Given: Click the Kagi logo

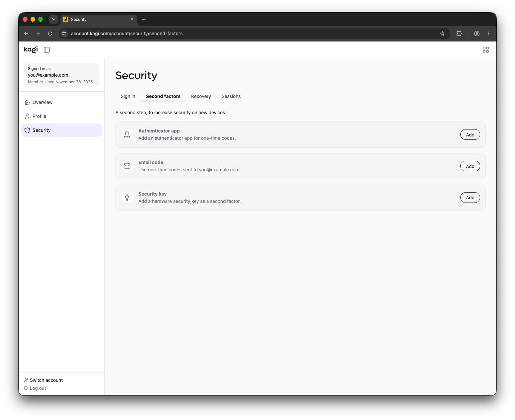Looking at the screenshot, I should (x=31, y=50).
